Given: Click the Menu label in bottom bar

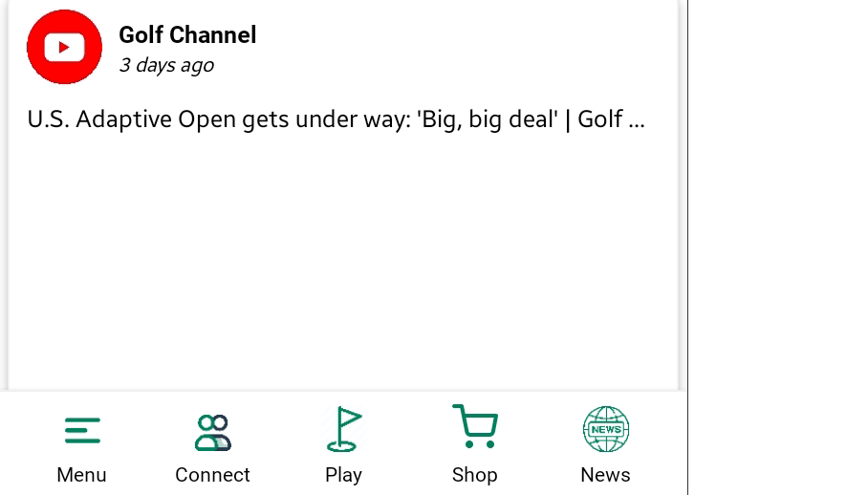Looking at the screenshot, I should click(x=82, y=475).
